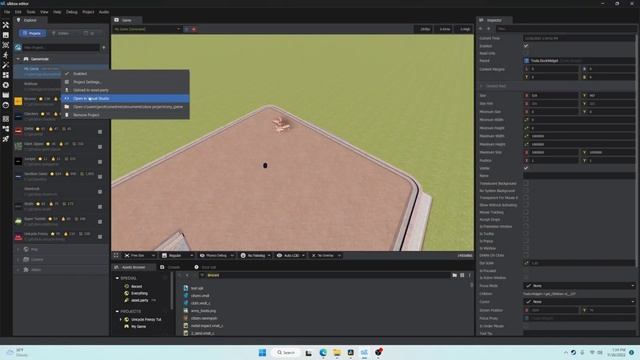Click the inspector back arrow icon
Viewport: 640px width, 360px height.
(x=481, y=29)
